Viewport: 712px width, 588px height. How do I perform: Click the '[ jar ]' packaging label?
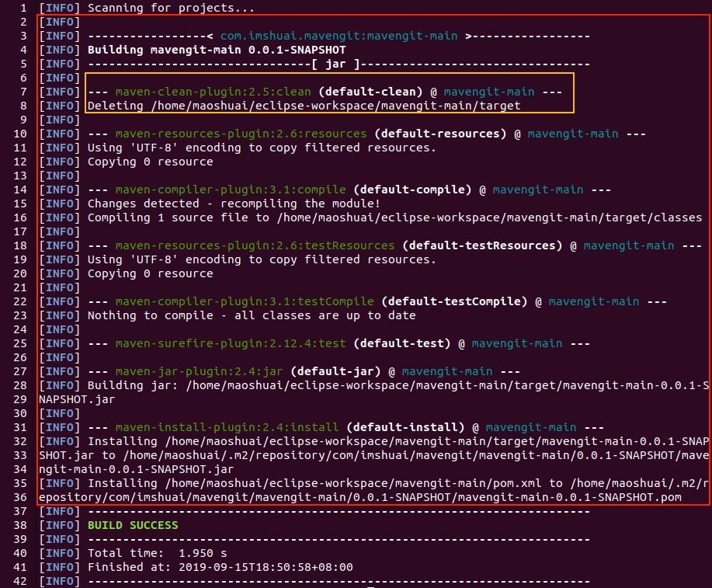(335, 64)
